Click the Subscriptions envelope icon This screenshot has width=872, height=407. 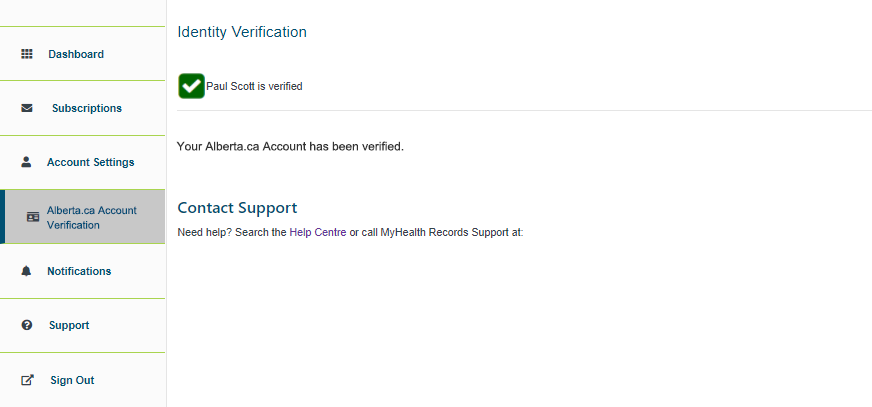click(27, 108)
